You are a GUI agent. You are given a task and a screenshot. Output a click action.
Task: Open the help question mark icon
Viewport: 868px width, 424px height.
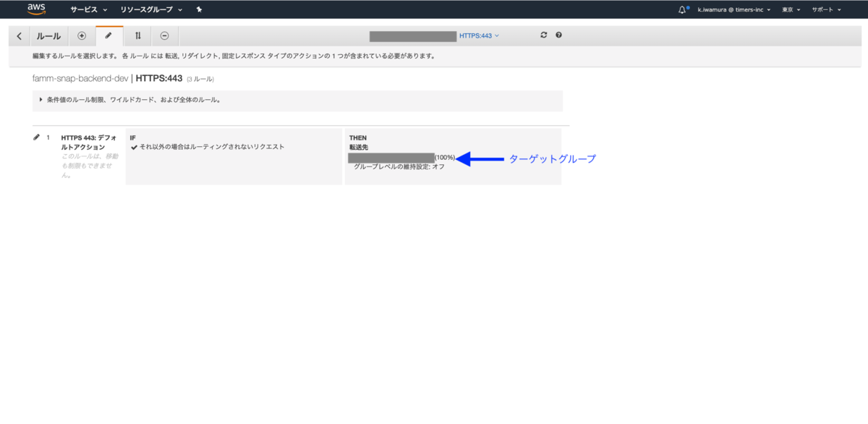click(557, 35)
